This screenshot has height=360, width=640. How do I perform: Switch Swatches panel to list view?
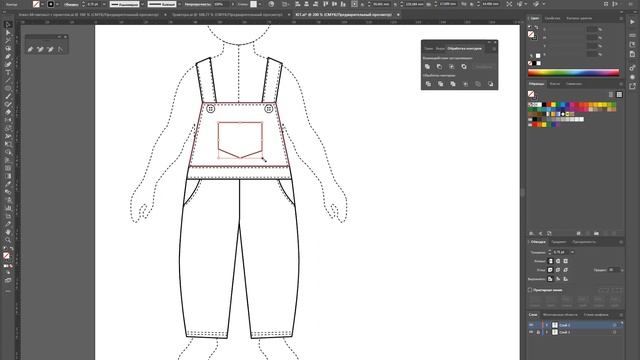(x=611, y=94)
